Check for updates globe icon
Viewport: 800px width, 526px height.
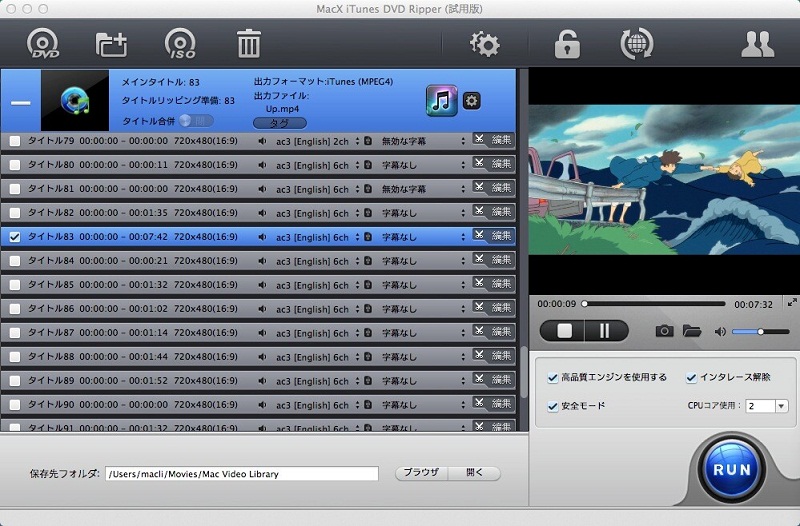[636, 44]
